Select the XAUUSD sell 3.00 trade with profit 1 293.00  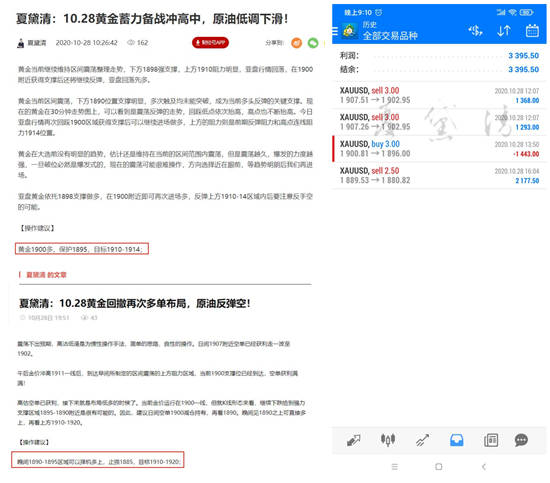pyautogui.click(x=439, y=122)
